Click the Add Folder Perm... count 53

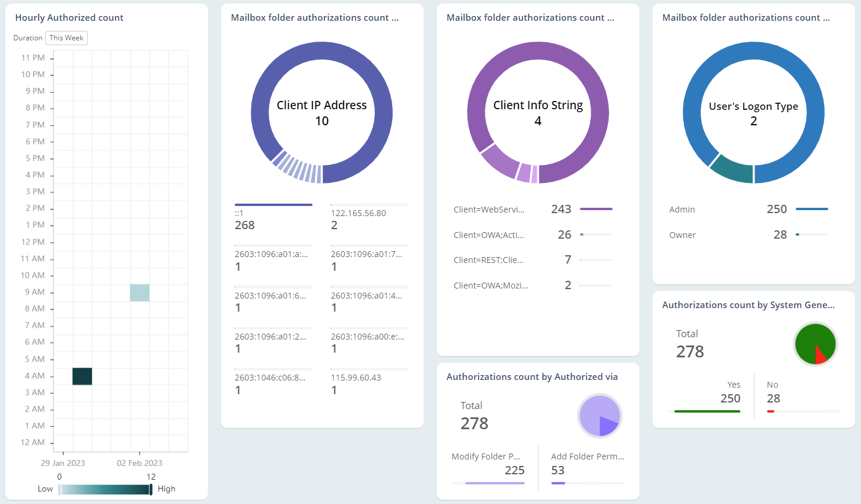coord(558,470)
